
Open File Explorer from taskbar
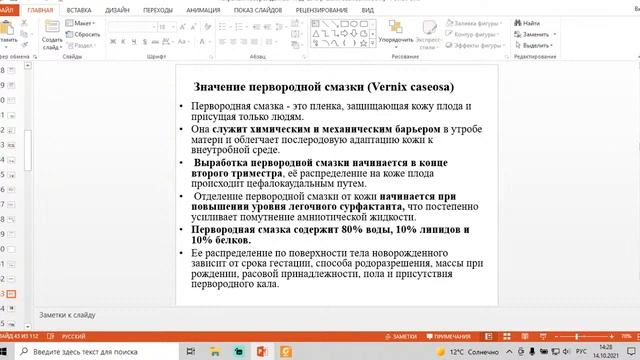coord(215,351)
